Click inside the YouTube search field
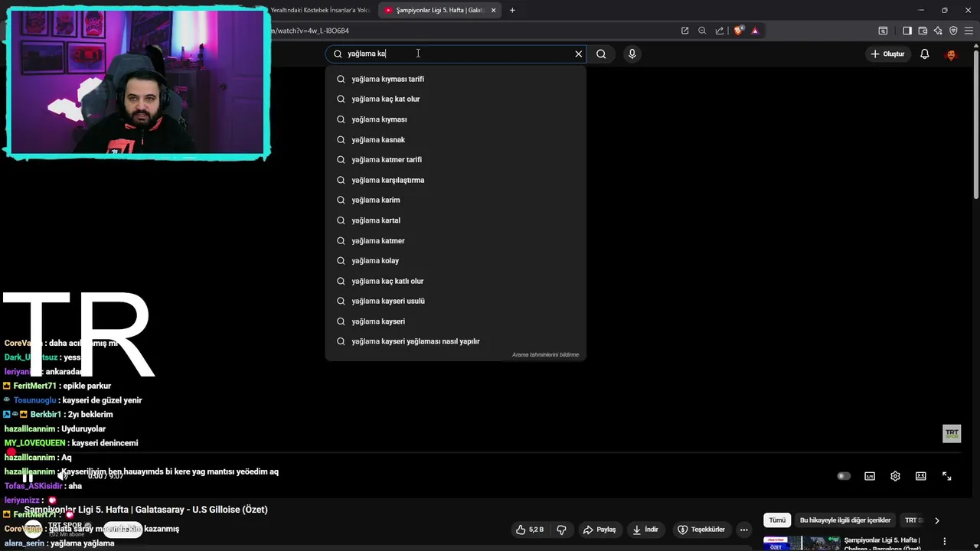Screen dimensions: 980x551 click(x=456, y=54)
